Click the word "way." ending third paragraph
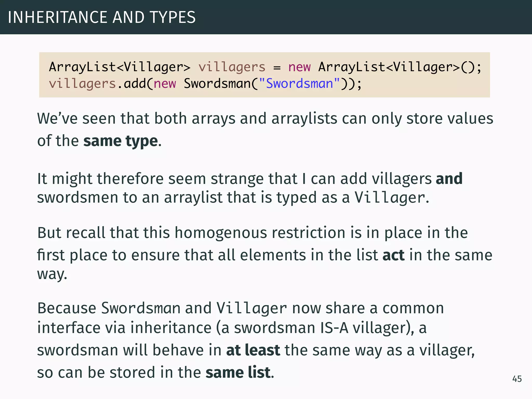The image size is (532, 399). click(52, 274)
